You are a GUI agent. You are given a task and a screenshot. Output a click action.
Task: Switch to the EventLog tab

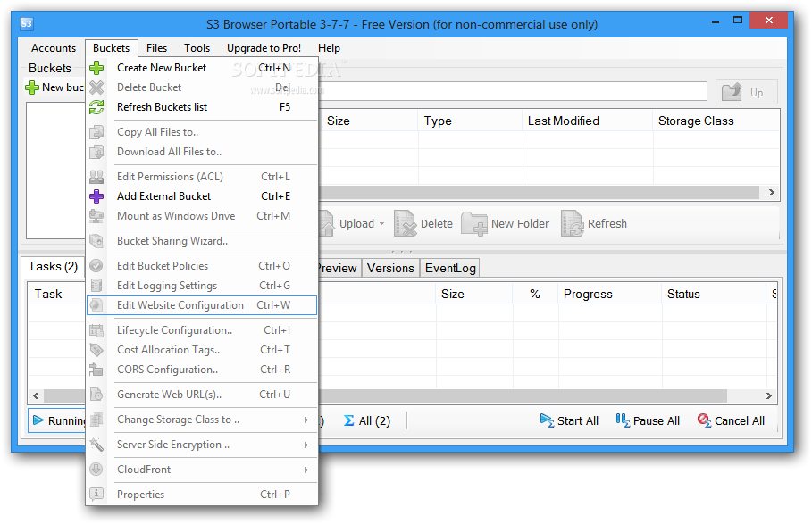450,268
